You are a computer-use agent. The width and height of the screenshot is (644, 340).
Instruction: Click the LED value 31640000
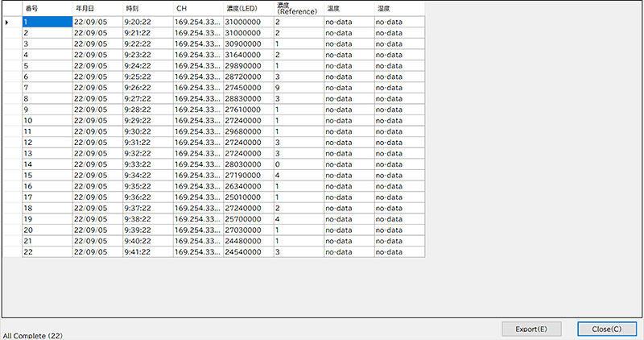pyautogui.click(x=248, y=55)
